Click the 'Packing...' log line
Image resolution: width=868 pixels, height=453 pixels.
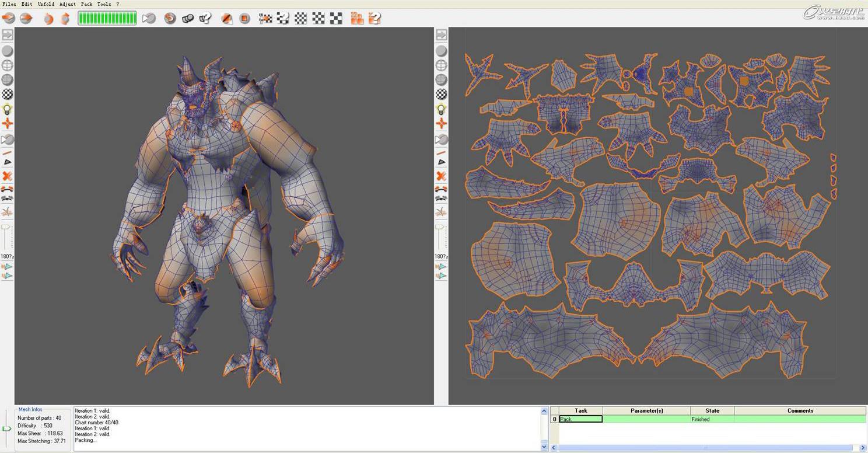86,440
